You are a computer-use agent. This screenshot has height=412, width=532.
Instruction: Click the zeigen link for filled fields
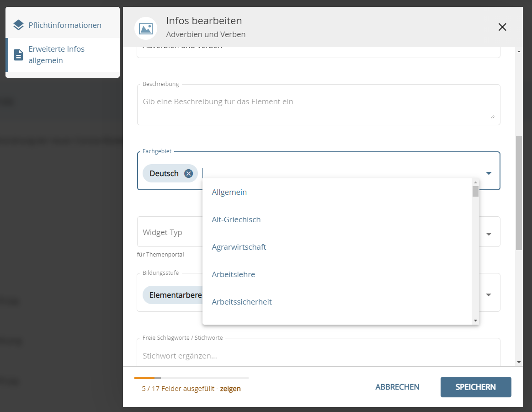[230, 389]
